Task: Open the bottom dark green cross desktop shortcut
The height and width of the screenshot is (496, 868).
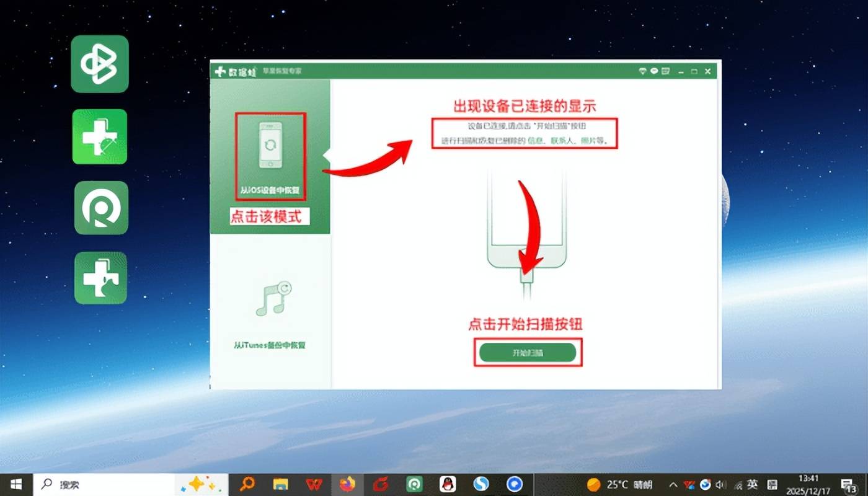Action: (100, 278)
